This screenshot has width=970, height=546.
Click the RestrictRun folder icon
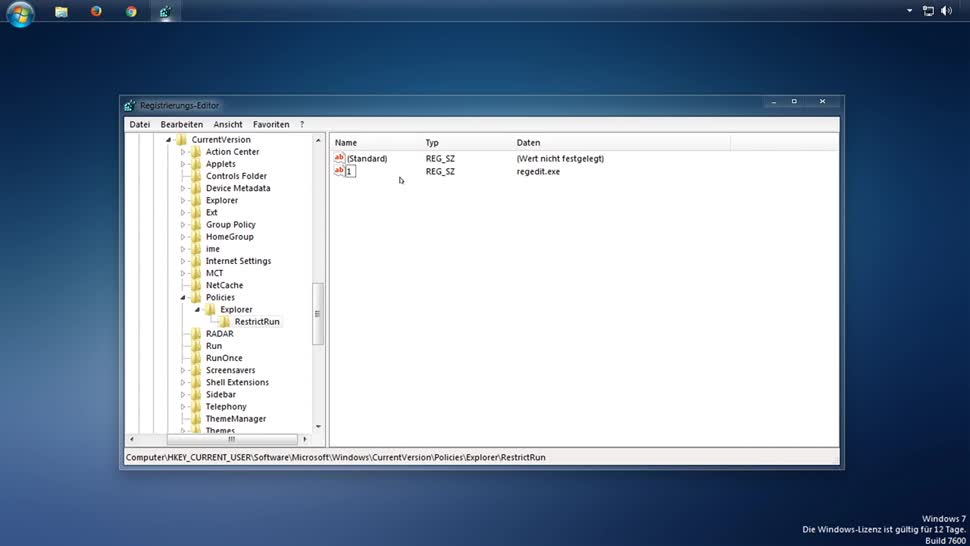225,322
